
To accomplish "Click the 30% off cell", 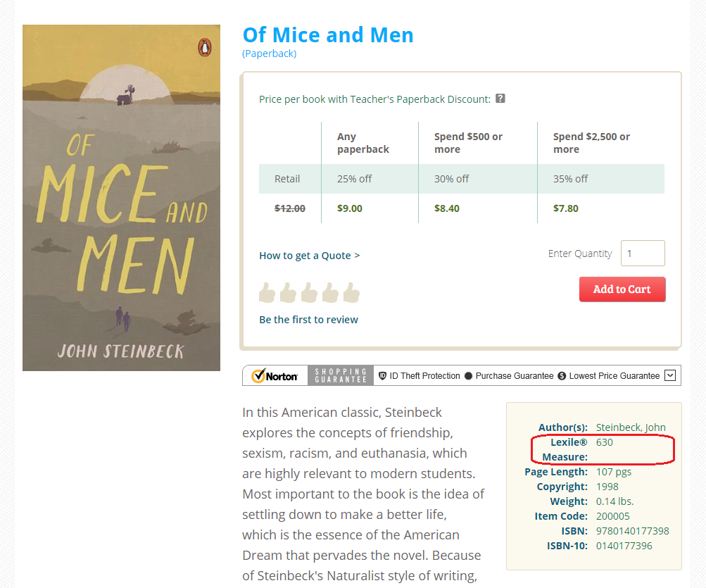I will click(x=451, y=179).
